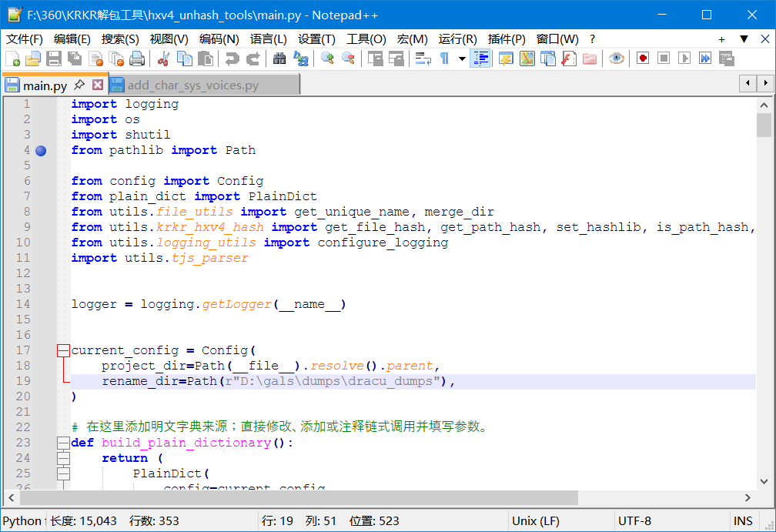Click the vertical scrollbar down arrow
Viewport: 776px width, 532px height.
tap(764, 481)
